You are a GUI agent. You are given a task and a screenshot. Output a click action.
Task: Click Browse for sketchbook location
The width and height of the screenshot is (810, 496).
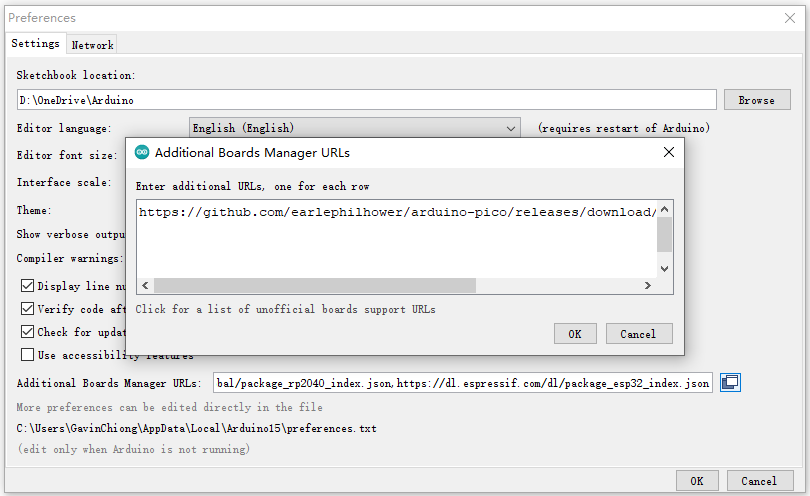(757, 100)
